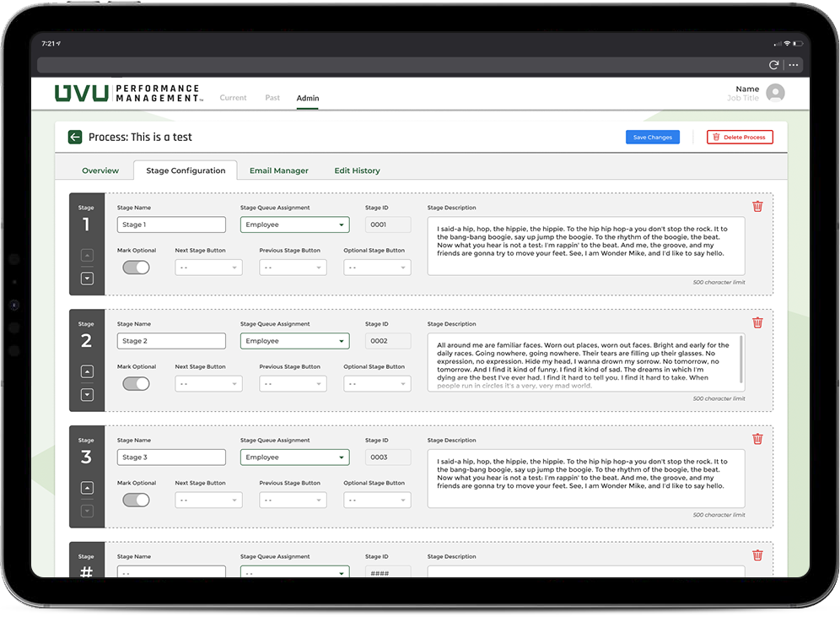Click the UVU Performance Management logo
The image size is (840, 617).
(x=128, y=94)
